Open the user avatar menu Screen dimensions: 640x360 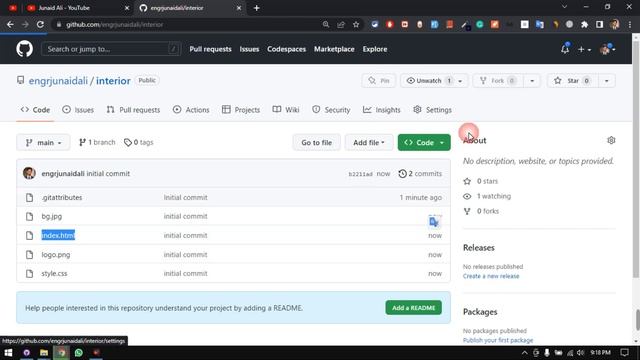coord(607,49)
